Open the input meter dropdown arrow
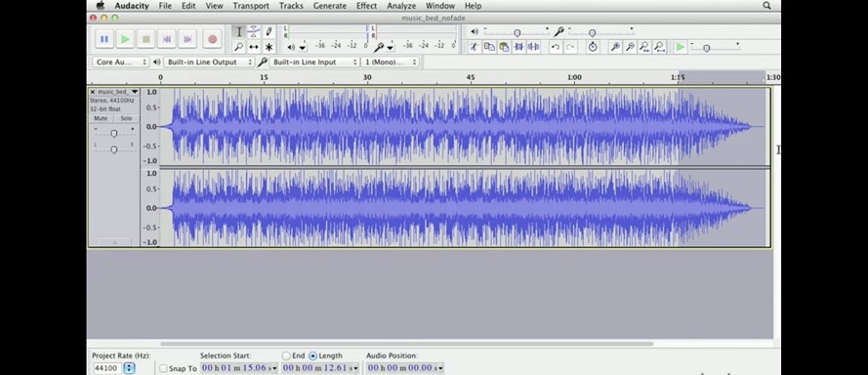Screen dimensions: 868x375 tap(391, 48)
